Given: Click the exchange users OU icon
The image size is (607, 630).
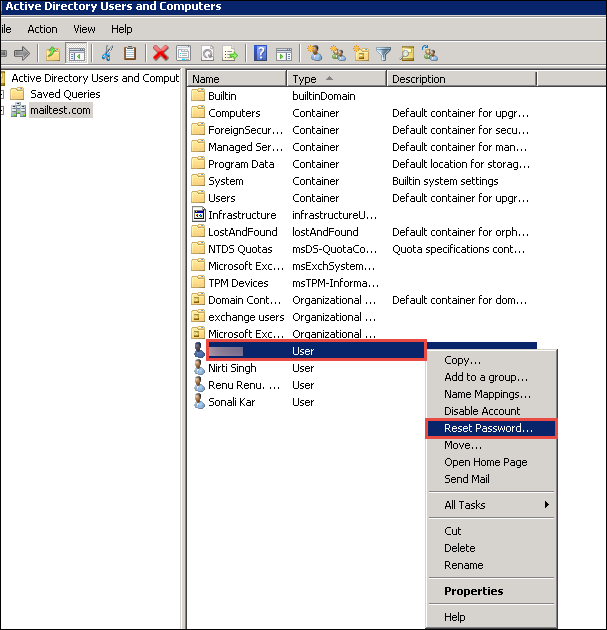Looking at the screenshot, I should [x=198, y=317].
